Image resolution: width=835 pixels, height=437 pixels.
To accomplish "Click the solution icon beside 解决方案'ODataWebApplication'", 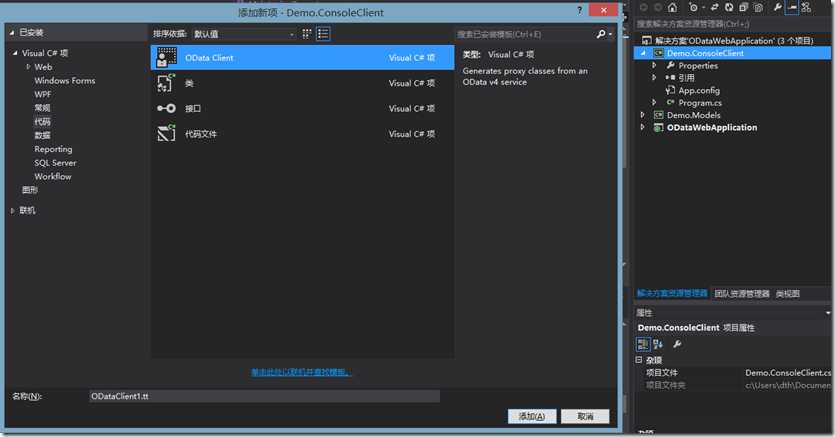I will tap(646, 40).
